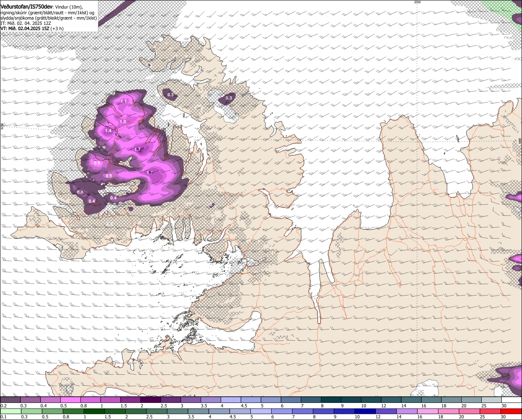Viewport: 522px width, 420px height.
Task: Click the Veðurstofan/IS750dev title text
Action: coord(27,7)
